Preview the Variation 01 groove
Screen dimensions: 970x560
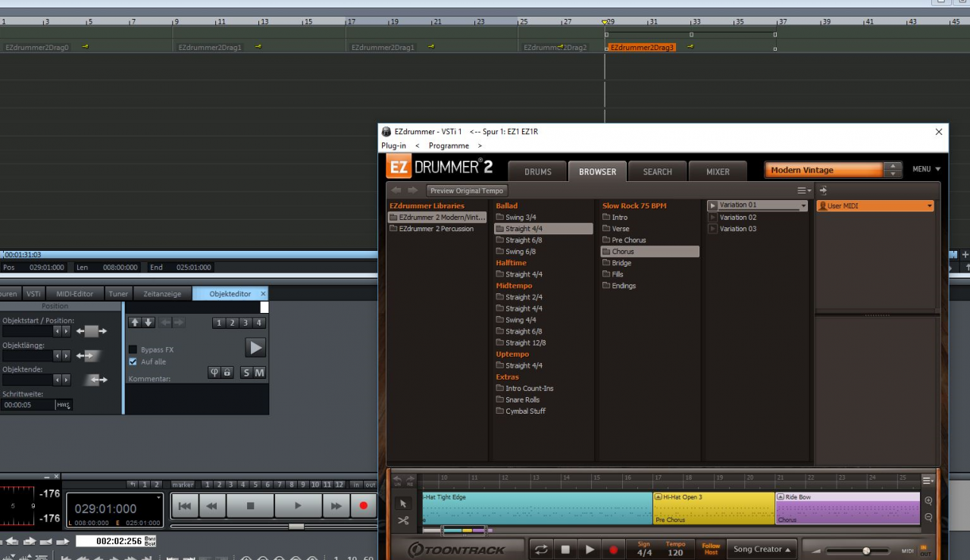712,205
